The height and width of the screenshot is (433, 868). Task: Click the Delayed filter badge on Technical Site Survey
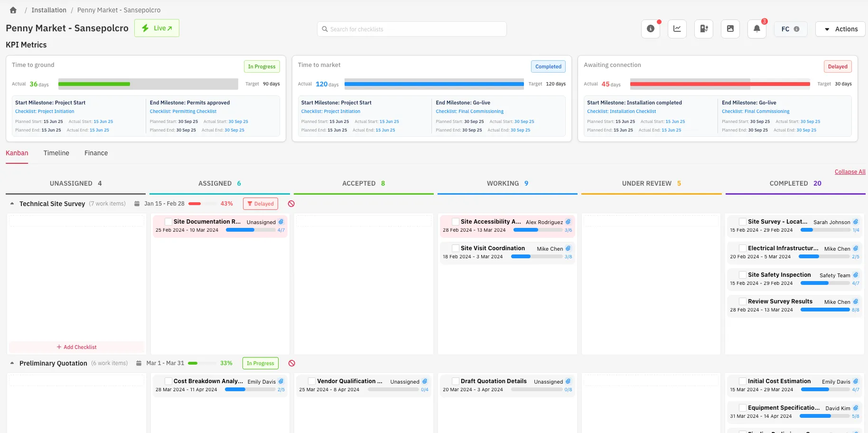[x=261, y=204]
